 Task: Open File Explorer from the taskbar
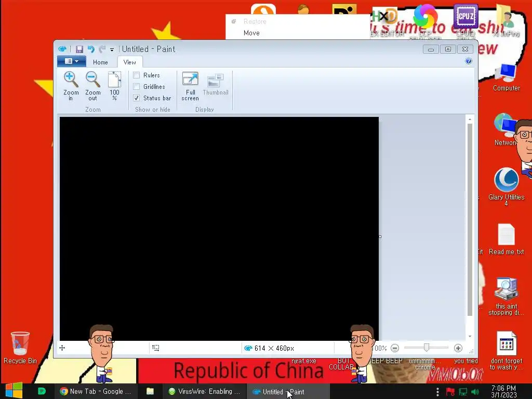(x=150, y=392)
